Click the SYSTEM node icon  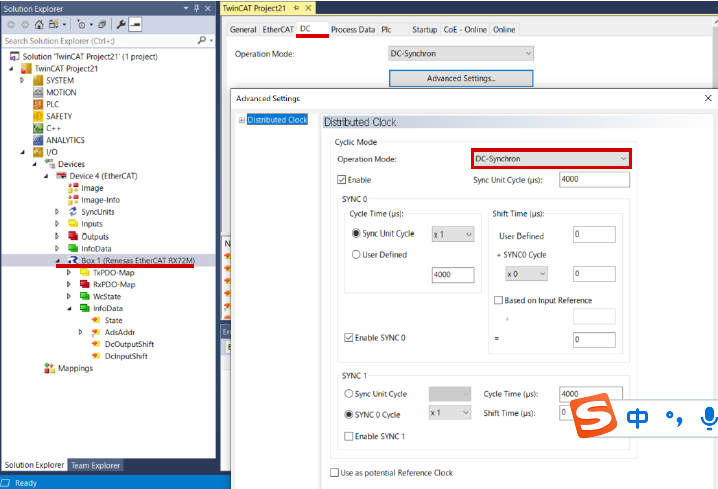click(x=38, y=80)
